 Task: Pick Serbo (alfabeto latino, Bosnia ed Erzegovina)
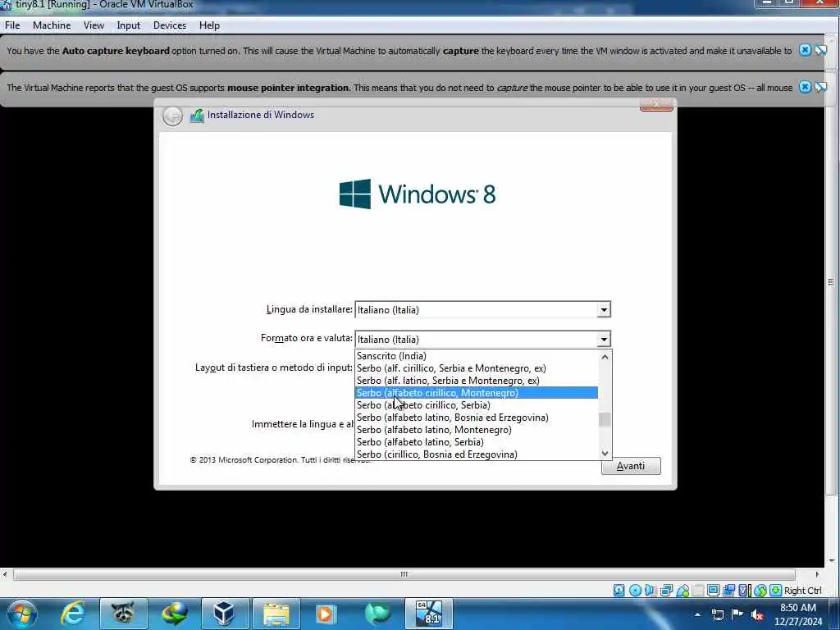coord(477,418)
